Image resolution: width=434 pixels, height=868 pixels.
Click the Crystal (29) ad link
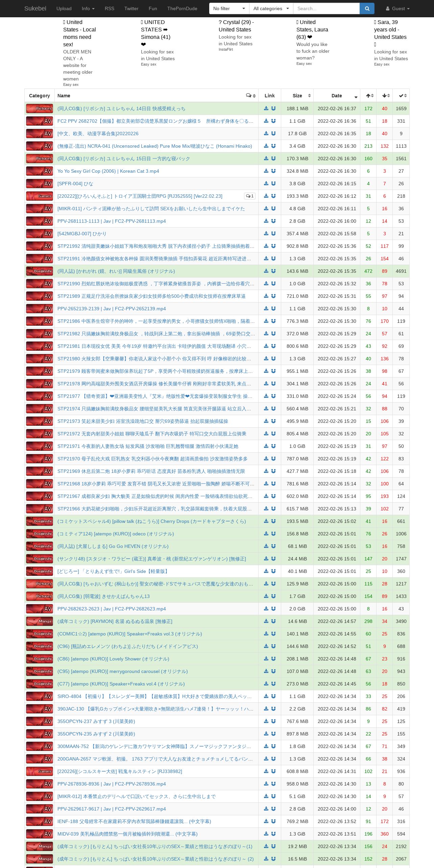tap(236, 26)
